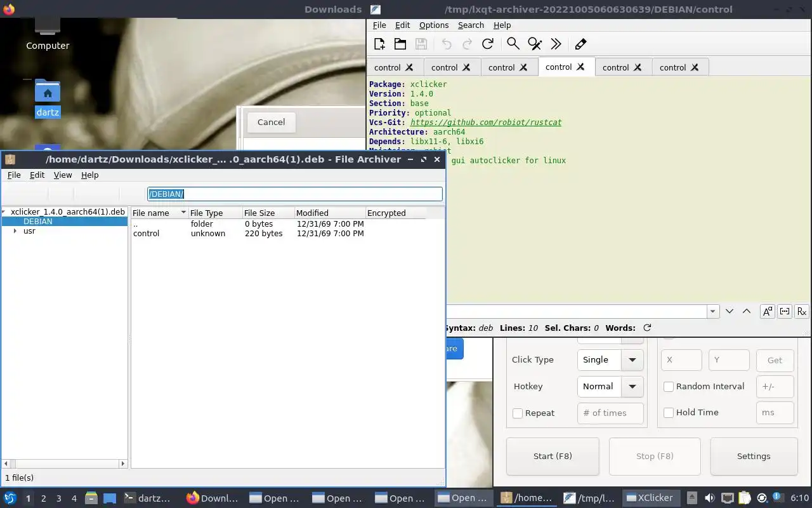Click the volume speaker tray icon
Image resolution: width=812 pixels, height=508 pixels.
click(x=710, y=498)
